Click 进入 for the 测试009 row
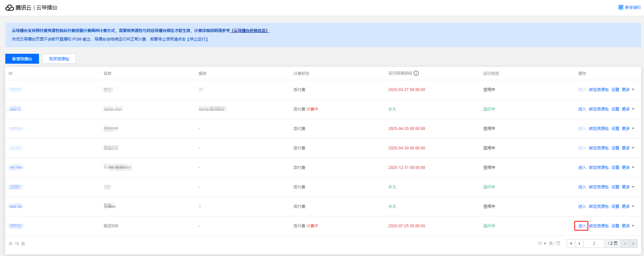This screenshot has width=644, height=256. pos(582,226)
